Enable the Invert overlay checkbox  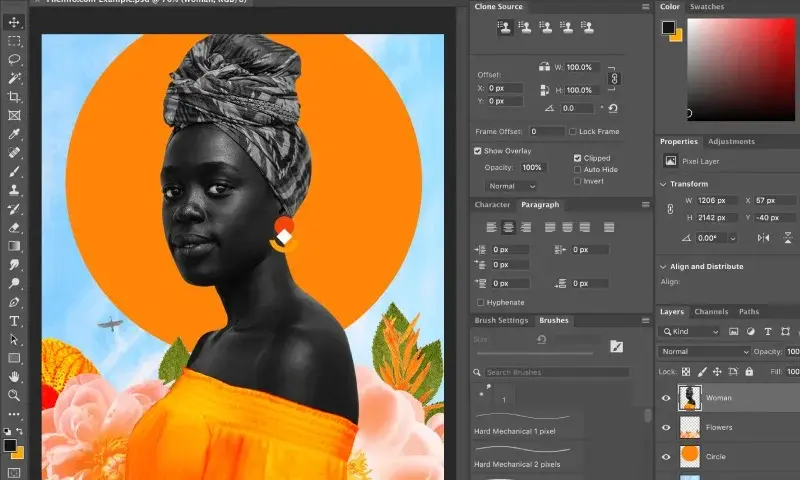[x=578, y=181]
